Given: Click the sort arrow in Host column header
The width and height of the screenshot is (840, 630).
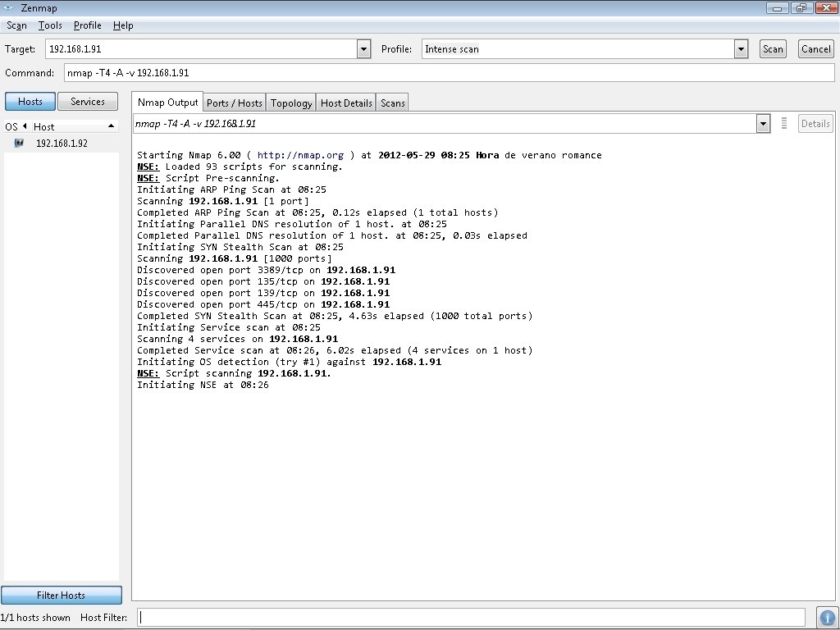Looking at the screenshot, I should pyautogui.click(x=111, y=126).
